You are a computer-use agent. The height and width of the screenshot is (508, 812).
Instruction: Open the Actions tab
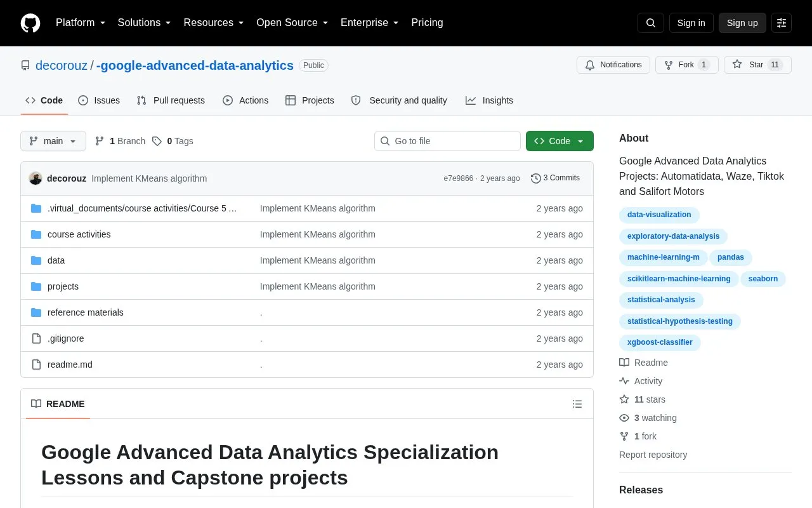tap(246, 100)
